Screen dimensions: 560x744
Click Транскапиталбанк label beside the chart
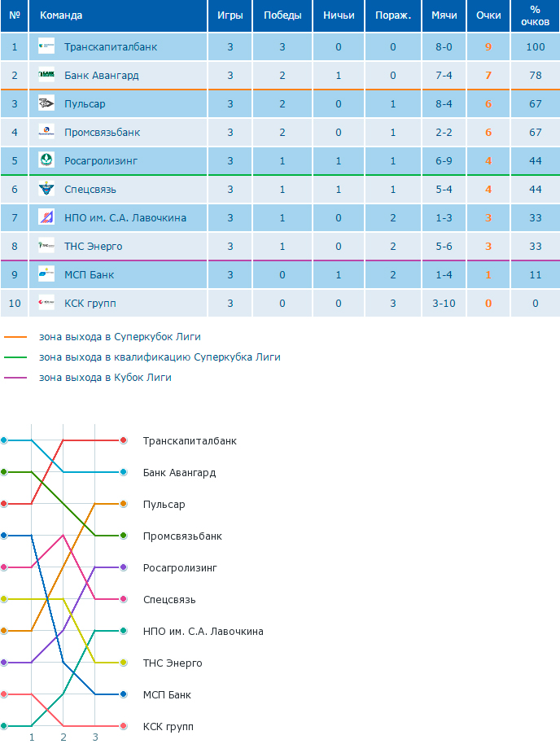(190, 441)
